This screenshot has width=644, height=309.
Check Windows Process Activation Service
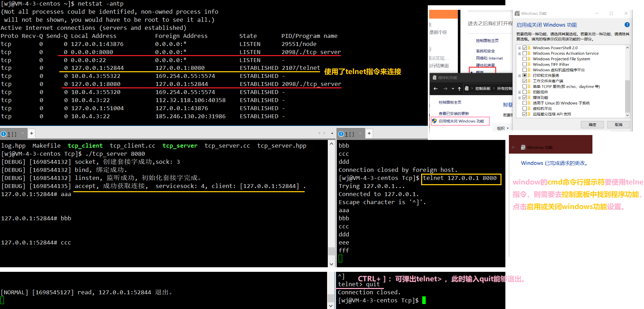click(x=525, y=53)
